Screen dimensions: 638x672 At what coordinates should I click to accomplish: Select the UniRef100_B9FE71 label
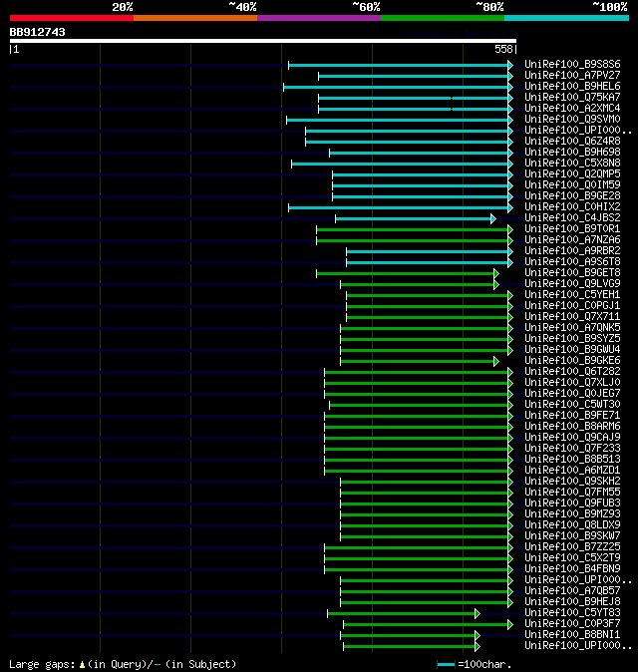pos(572,416)
